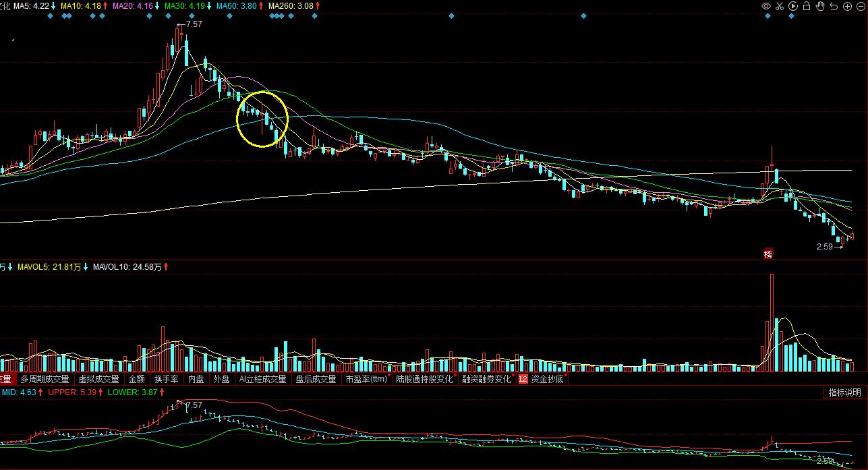Click the 7.57 high price label on main chart
Screen dimensions: 868x470
194,24
